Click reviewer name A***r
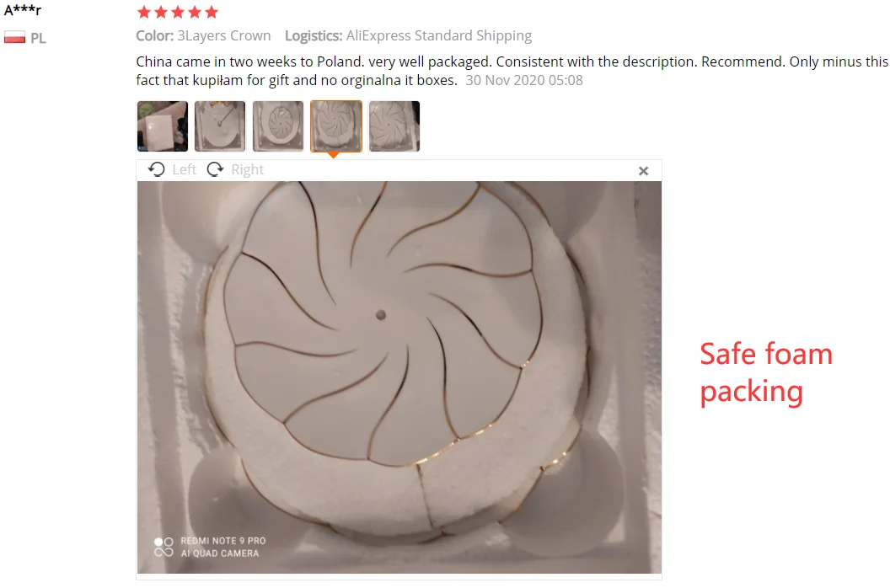The image size is (890, 588). pos(23,9)
